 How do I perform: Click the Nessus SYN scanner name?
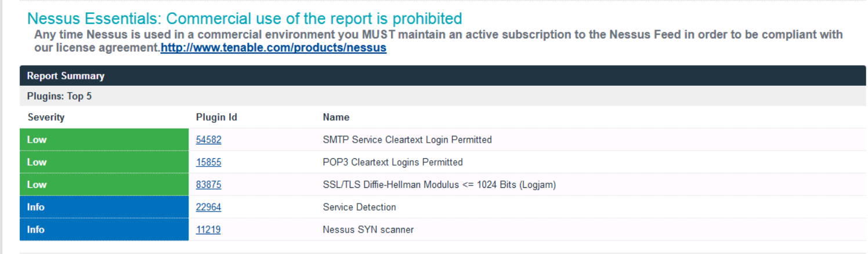pos(368,230)
